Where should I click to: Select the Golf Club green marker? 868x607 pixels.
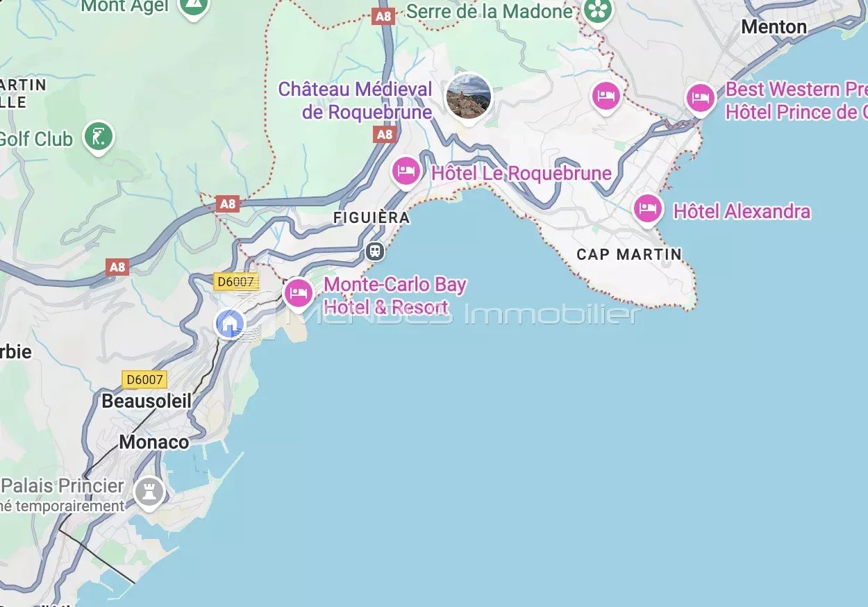[99, 138]
